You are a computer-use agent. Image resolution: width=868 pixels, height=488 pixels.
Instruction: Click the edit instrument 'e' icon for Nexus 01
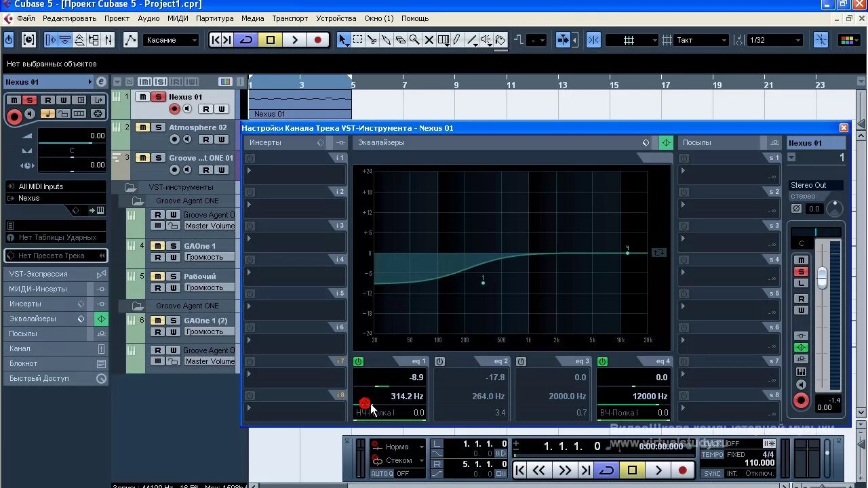pos(101,82)
